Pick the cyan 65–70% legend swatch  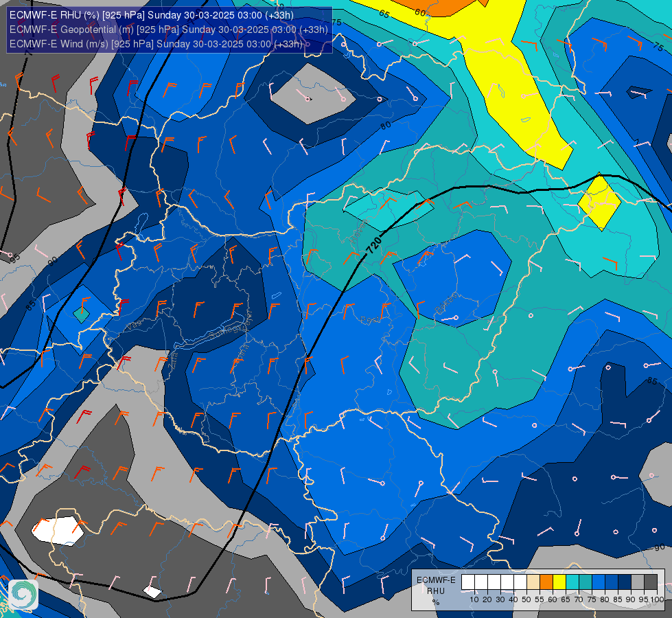click(x=572, y=582)
